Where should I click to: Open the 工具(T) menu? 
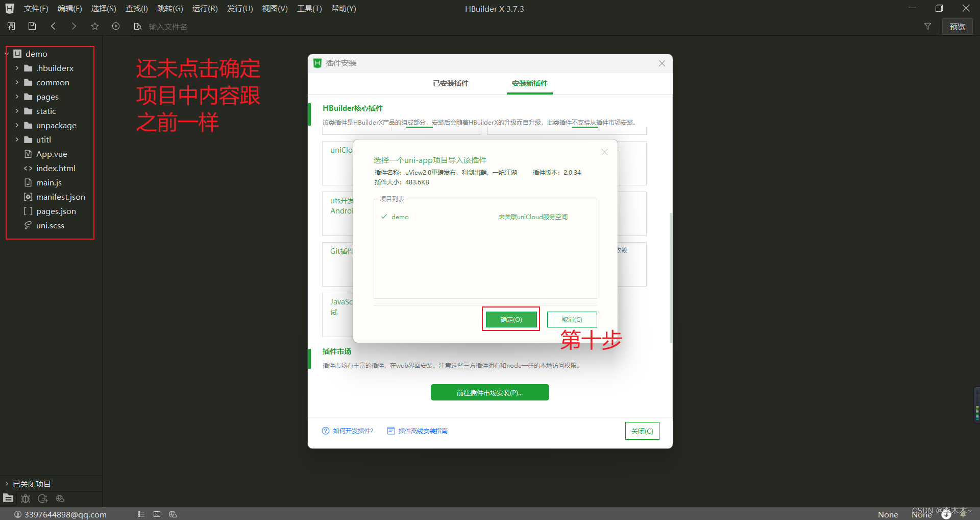[309, 9]
